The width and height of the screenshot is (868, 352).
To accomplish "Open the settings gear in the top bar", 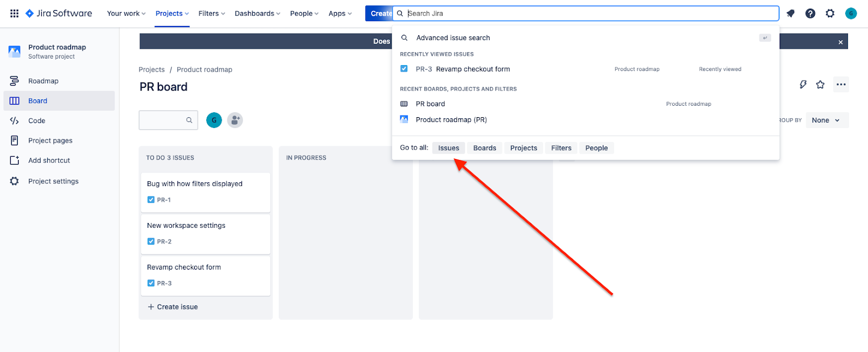I will point(830,14).
